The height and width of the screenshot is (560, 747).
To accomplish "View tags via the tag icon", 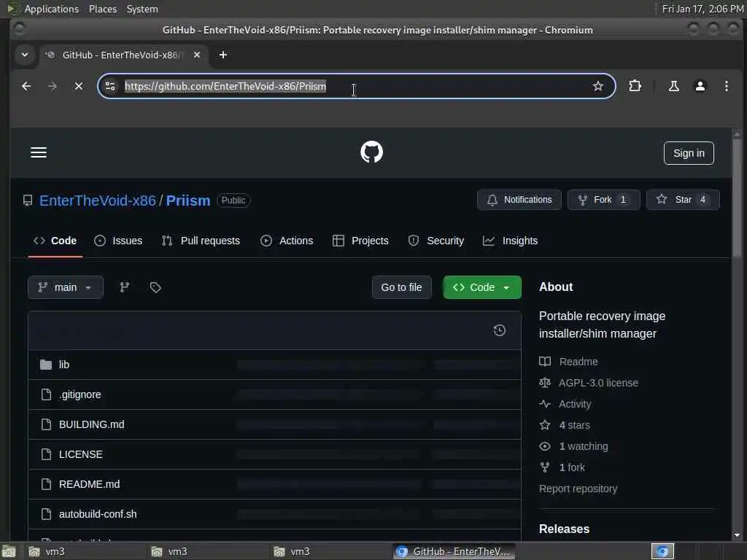I will coord(155,287).
